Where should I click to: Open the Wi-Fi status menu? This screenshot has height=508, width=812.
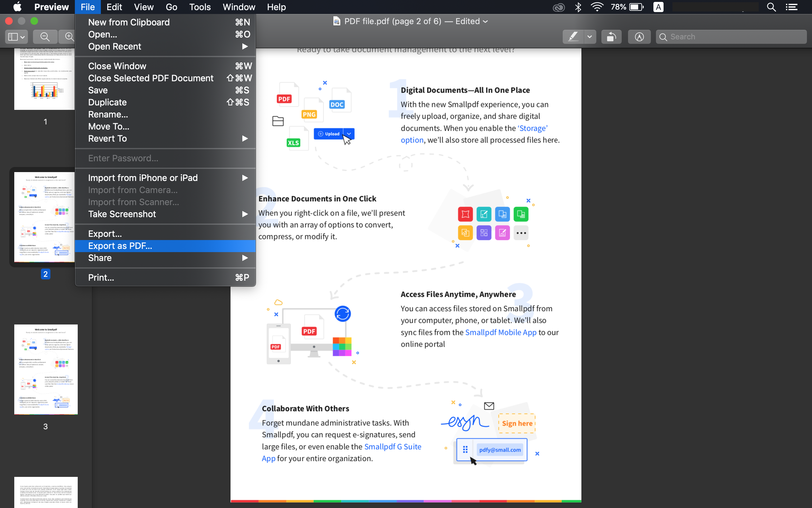tap(597, 7)
